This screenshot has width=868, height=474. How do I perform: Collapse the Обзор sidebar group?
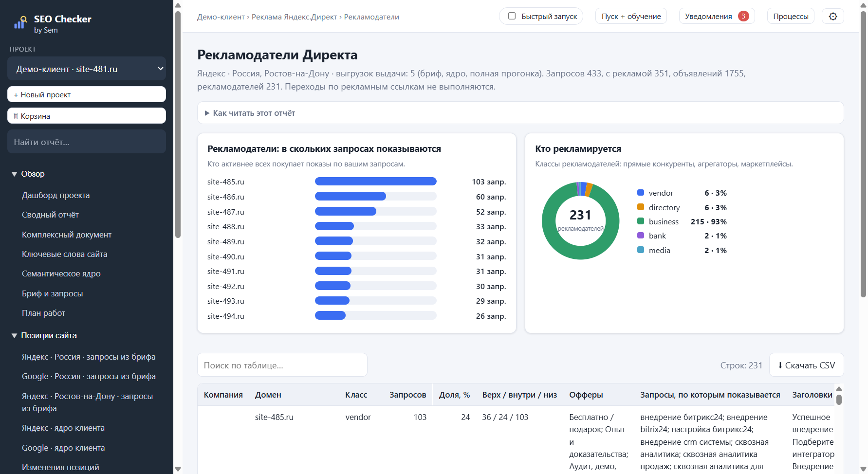coord(28,174)
